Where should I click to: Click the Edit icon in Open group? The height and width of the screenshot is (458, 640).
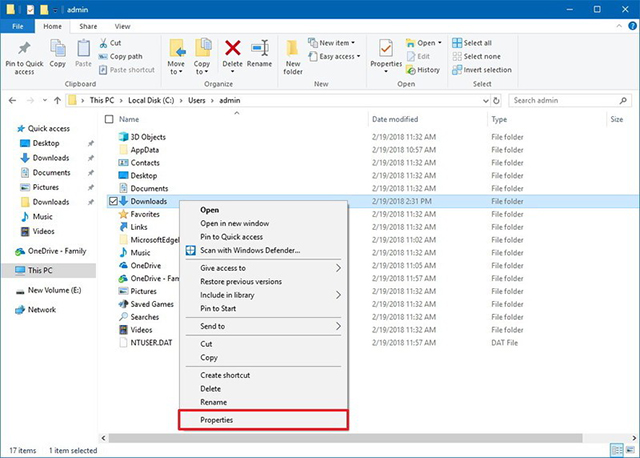411,56
